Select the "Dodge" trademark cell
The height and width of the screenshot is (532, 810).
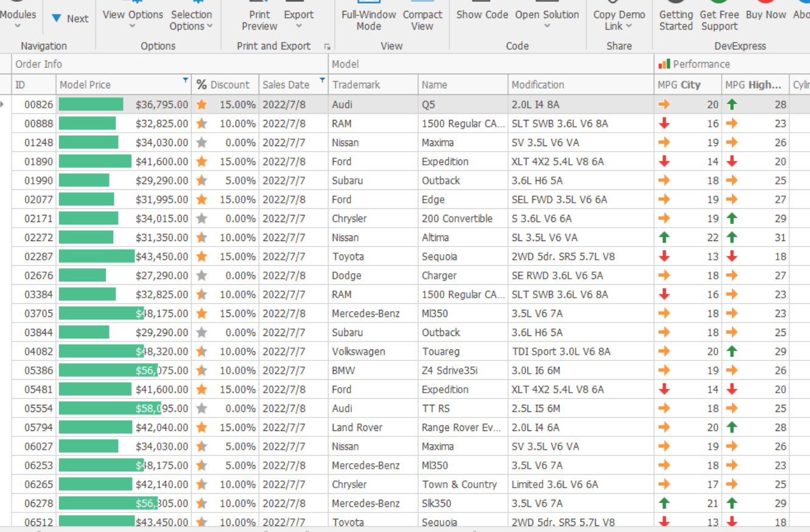point(373,275)
